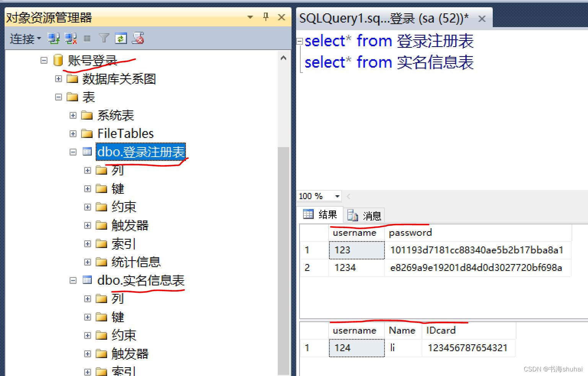Viewport: 588px width, 376px height.
Task: Expand 索引 under dbo.登录注册表
Action: [88, 244]
